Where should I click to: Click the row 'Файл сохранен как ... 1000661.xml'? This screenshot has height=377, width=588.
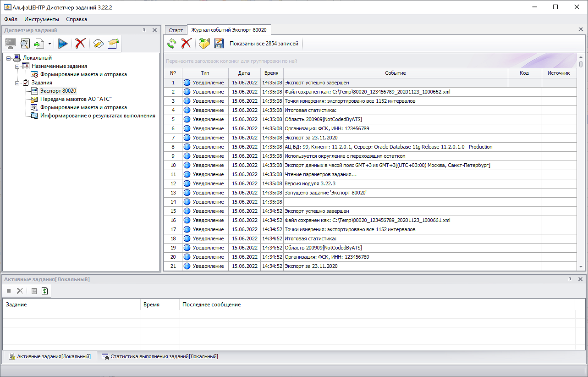(x=370, y=220)
